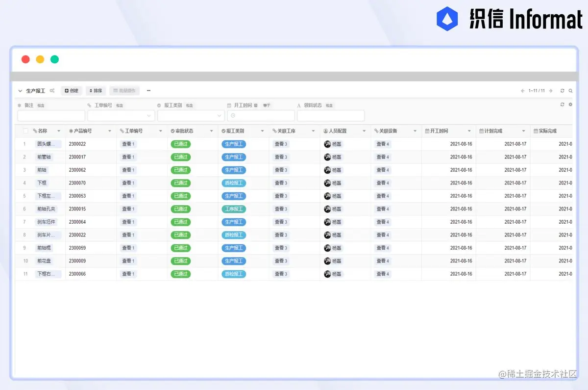Viewport: 588px width, 390px height.
Task: Click the next page arrow icon
Action: pos(551,91)
